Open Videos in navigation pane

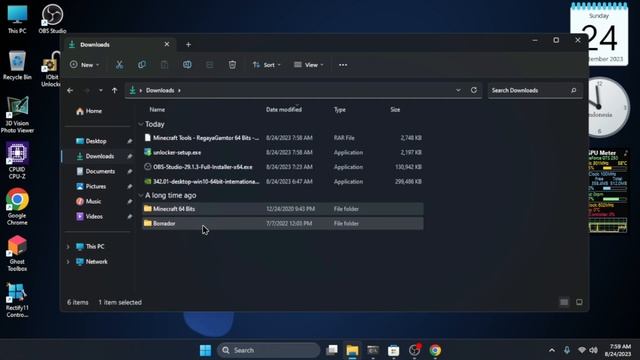95,216
